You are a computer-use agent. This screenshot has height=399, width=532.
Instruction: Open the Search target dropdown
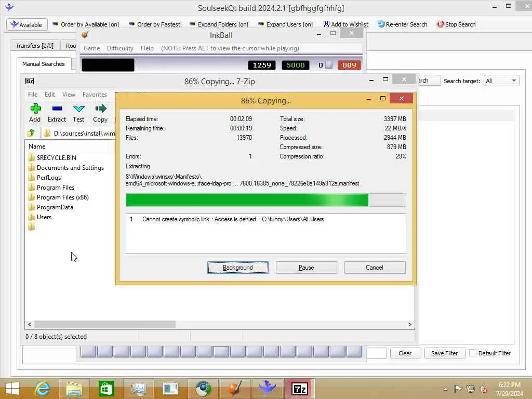tap(501, 81)
